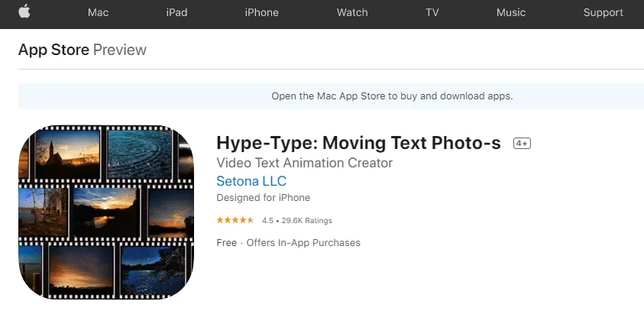Screen dimensions: 644x311
Task: Open the Music menu item
Action: [x=511, y=12]
